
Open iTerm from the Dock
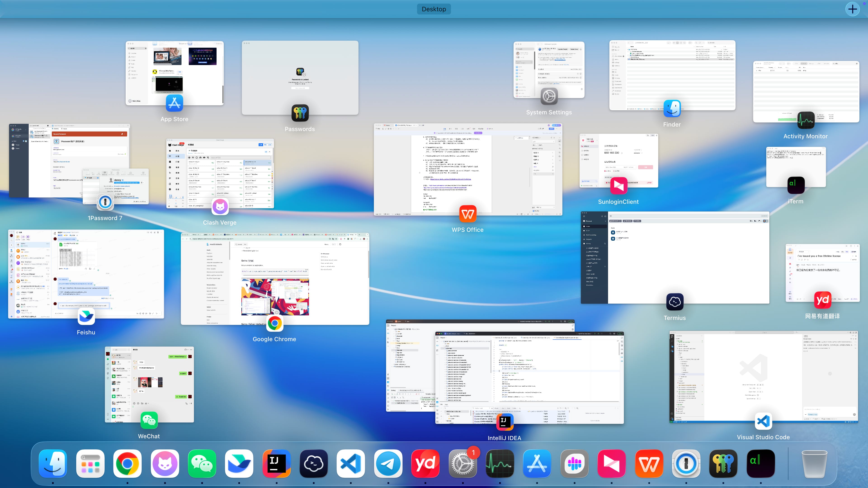[760, 464]
